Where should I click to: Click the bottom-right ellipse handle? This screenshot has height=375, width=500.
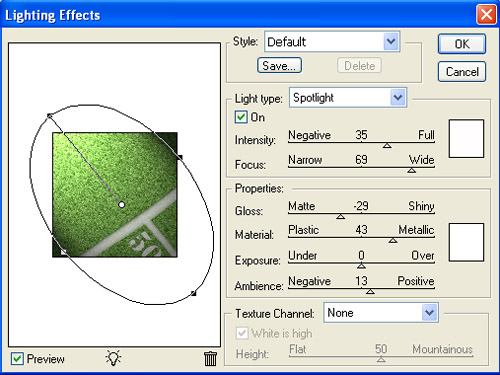pyautogui.click(x=193, y=293)
